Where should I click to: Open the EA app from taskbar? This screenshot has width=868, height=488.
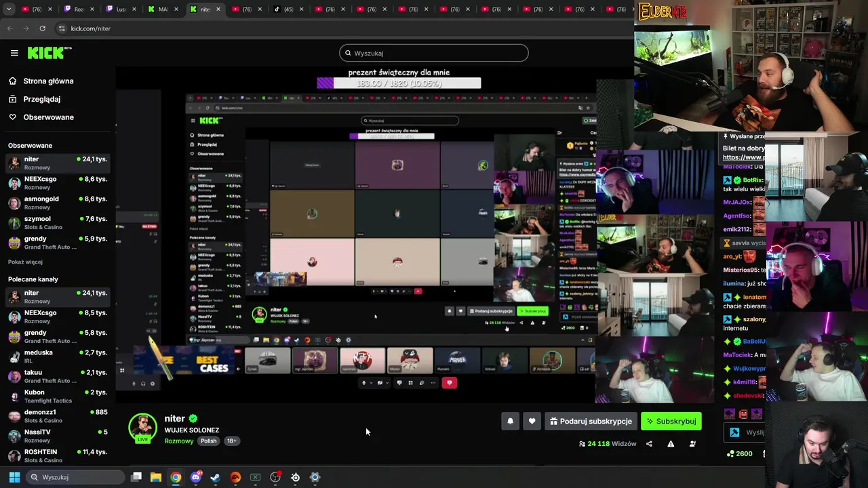(235, 477)
